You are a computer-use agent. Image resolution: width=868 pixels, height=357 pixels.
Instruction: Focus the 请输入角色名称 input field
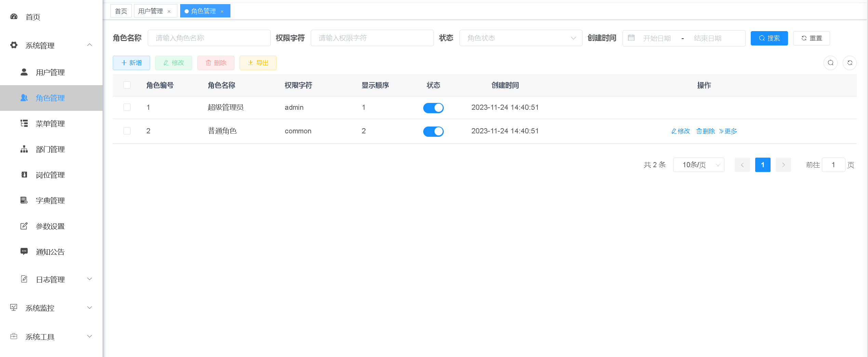(x=209, y=38)
